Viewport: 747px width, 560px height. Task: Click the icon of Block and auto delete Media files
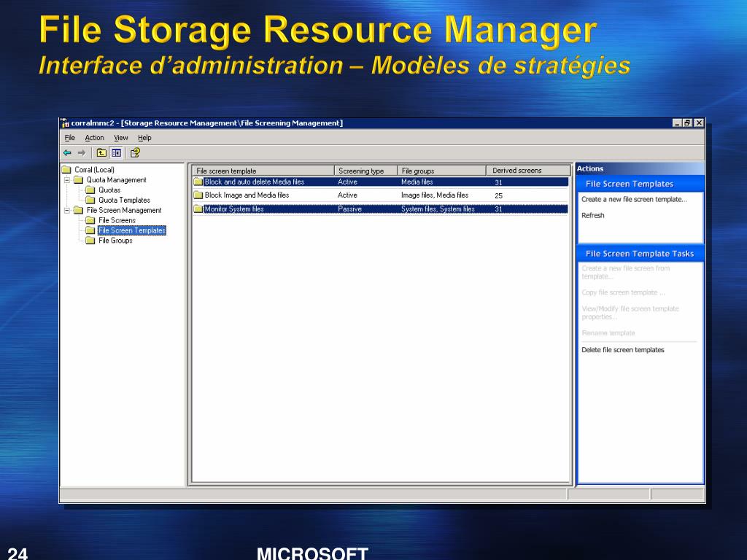(198, 182)
